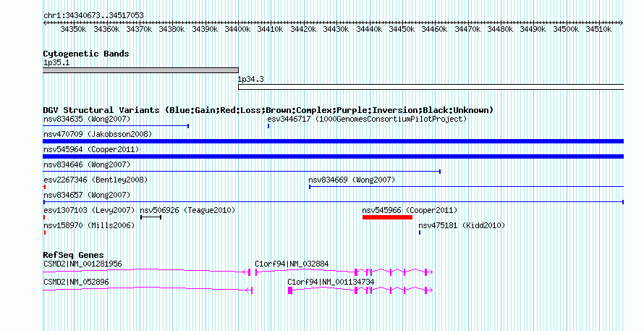Open the nsv834646 (Wong2007) variant label

[87, 165]
